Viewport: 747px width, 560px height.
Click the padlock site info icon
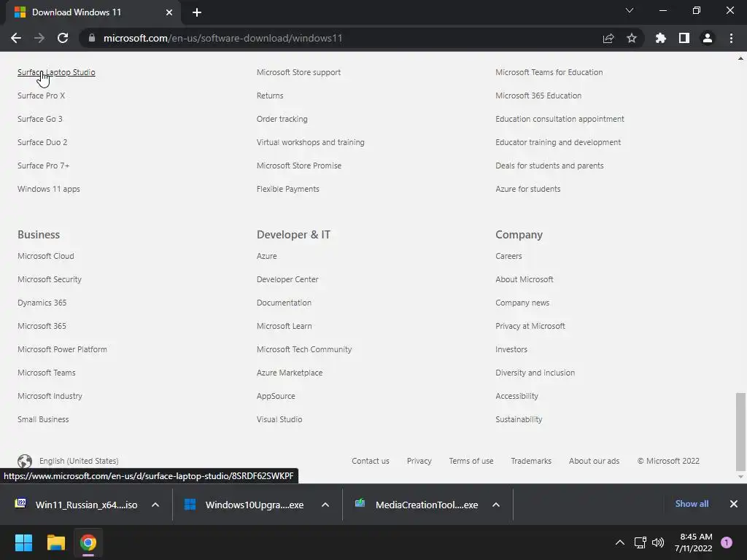[92, 38]
